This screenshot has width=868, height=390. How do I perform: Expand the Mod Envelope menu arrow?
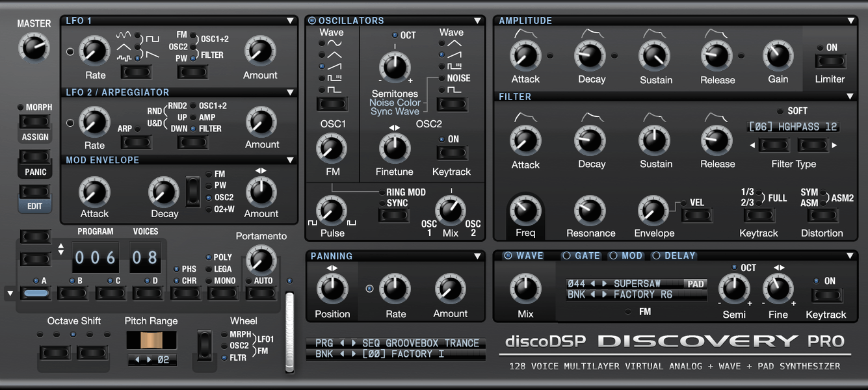[x=290, y=160]
